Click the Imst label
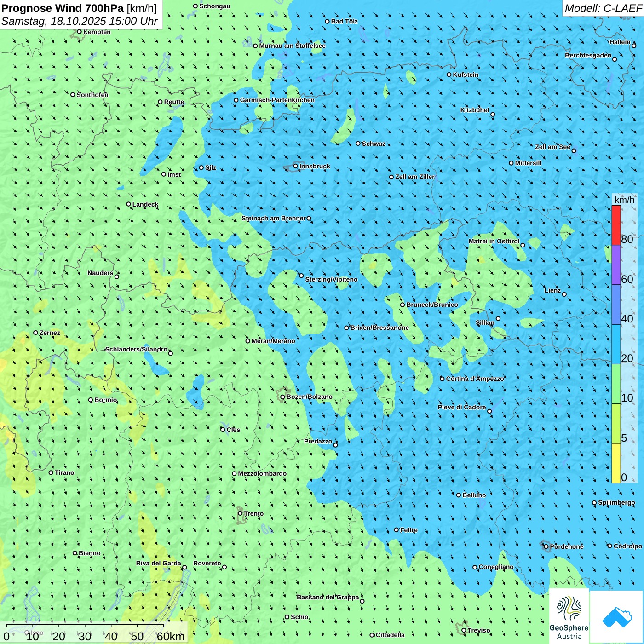Viewport: 644px width, 644px height. pos(174,174)
